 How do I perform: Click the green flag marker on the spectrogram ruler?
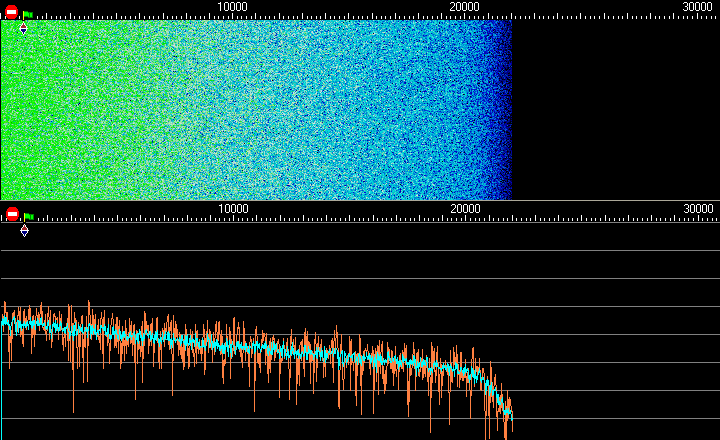tap(28, 15)
